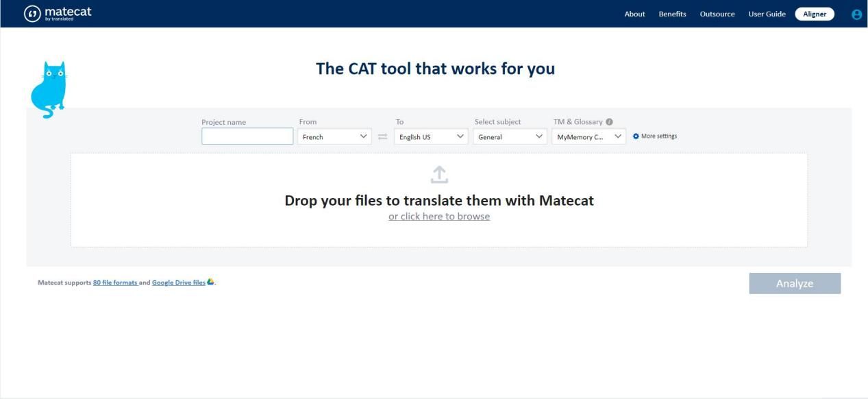
Task: Click the 'TM & Glossary' label
Action: click(578, 122)
